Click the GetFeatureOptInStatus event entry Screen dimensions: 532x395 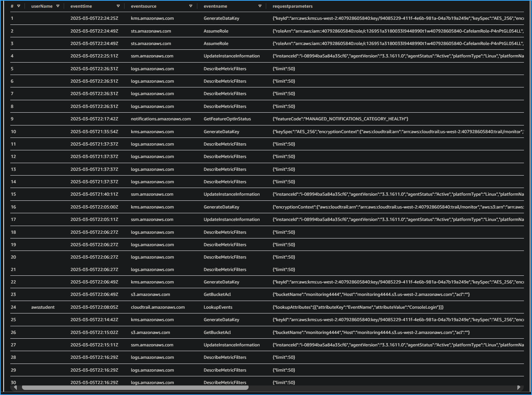coord(227,118)
